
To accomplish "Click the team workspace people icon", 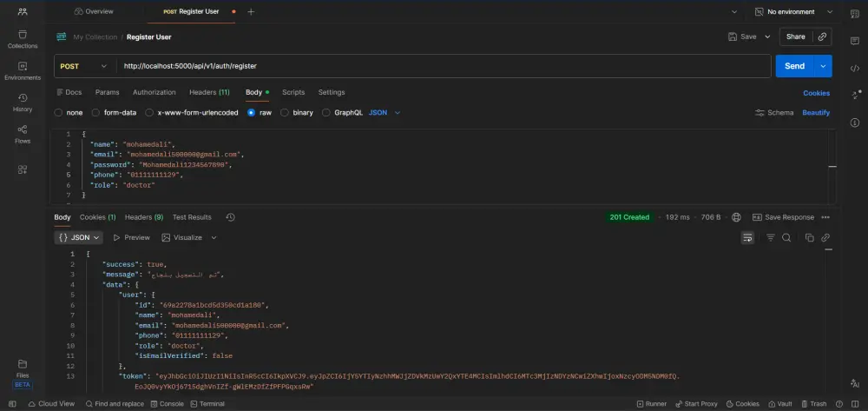I will 23,11.
